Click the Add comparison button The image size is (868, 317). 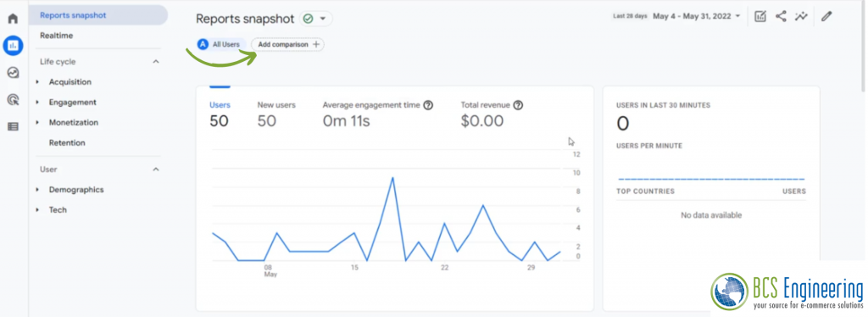pyautogui.click(x=288, y=44)
